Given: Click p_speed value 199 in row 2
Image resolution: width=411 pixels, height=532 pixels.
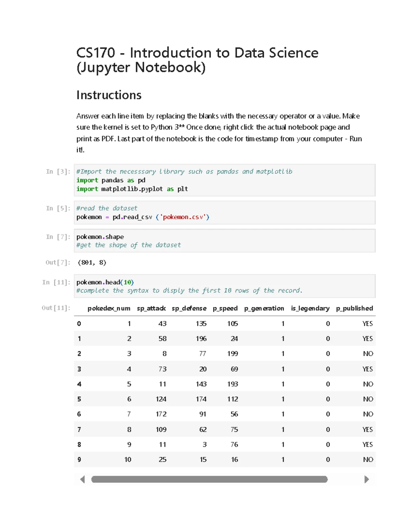Looking at the screenshot, I should (233, 354).
